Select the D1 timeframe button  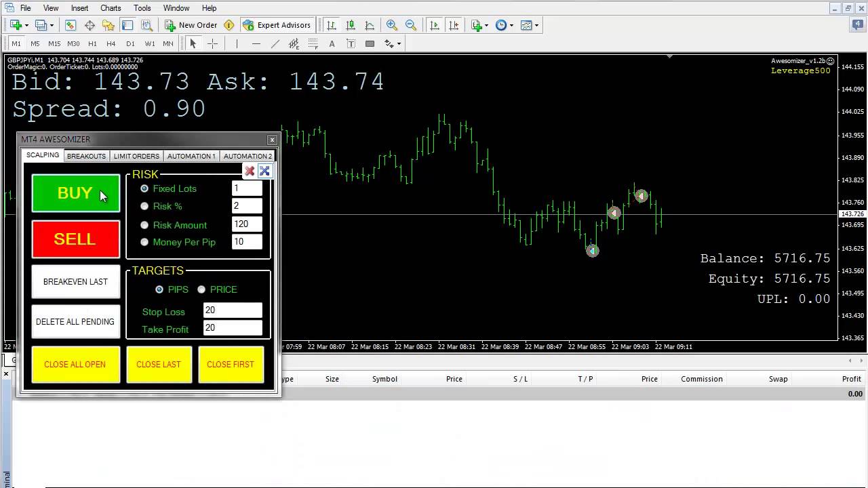point(130,43)
